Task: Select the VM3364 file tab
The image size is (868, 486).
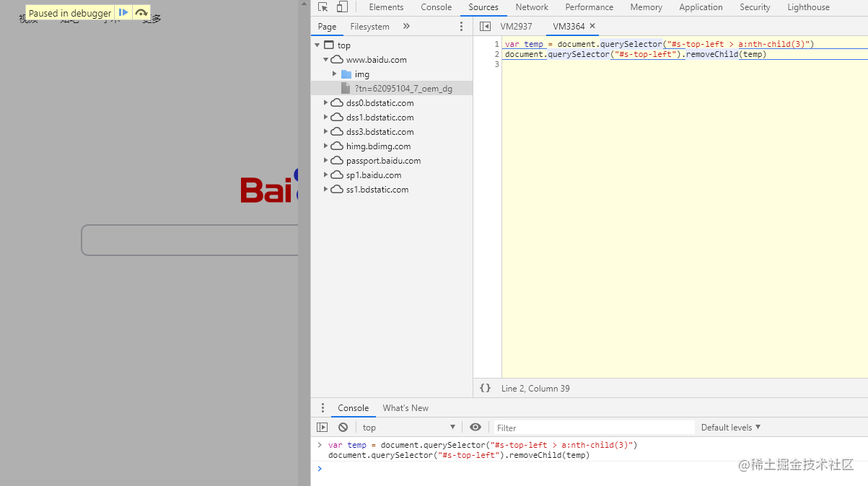Action: pyautogui.click(x=569, y=27)
